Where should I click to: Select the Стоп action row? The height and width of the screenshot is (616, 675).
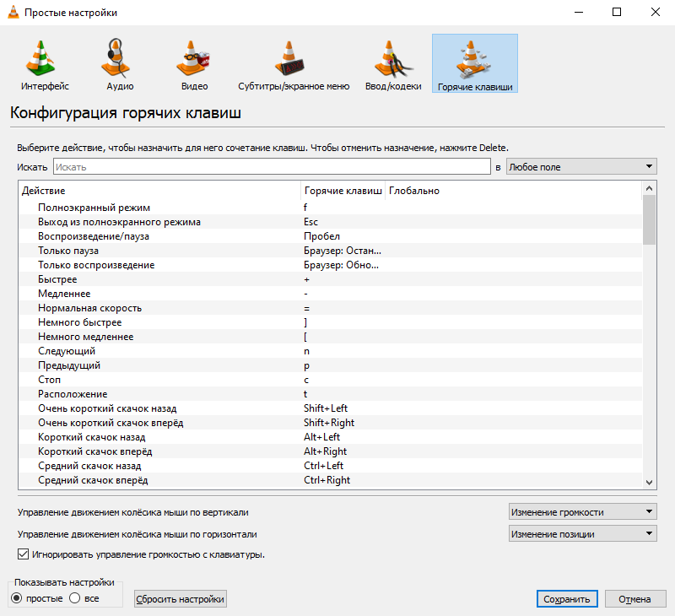click(x=330, y=380)
